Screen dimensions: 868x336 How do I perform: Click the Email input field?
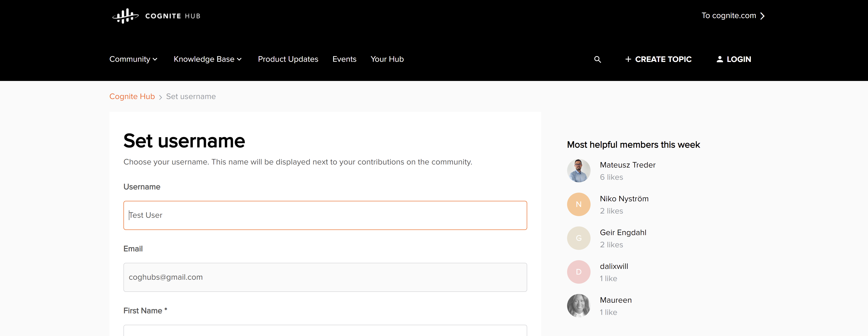tap(325, 277)
